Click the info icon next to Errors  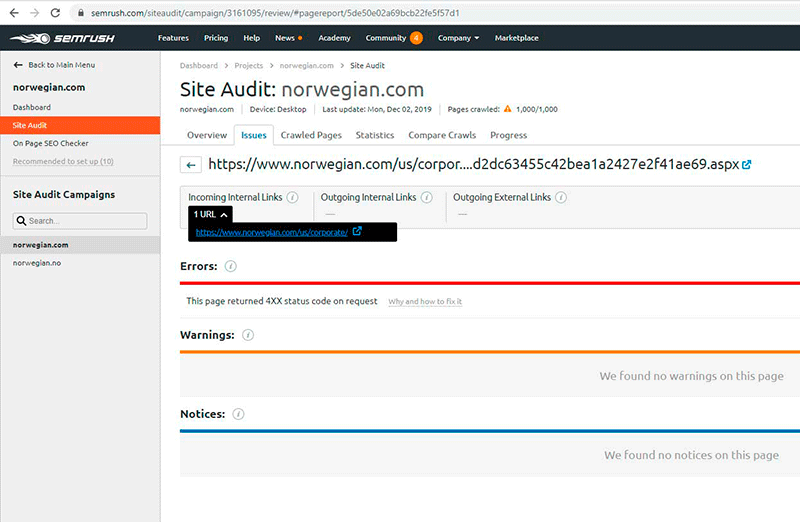tap(231, 267)
